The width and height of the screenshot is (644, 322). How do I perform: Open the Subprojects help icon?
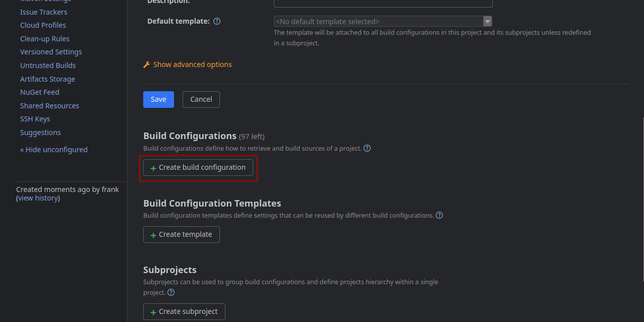click(170, 292)
